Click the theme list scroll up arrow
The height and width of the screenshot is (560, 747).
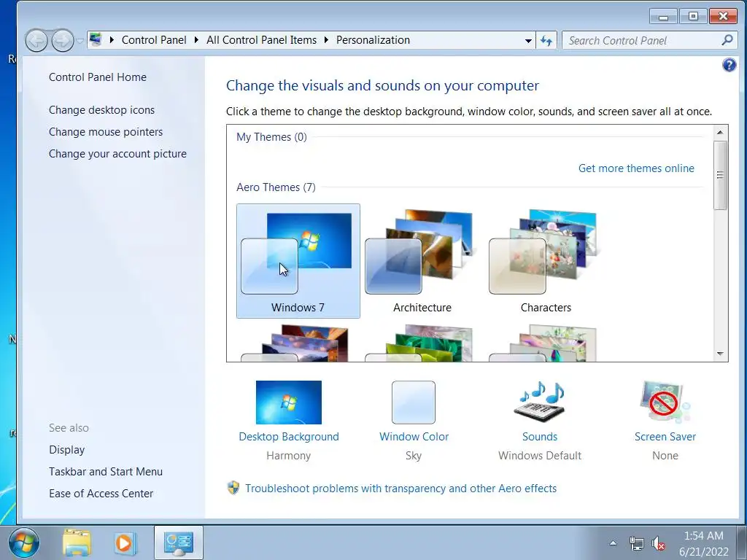tap(720, 133)
